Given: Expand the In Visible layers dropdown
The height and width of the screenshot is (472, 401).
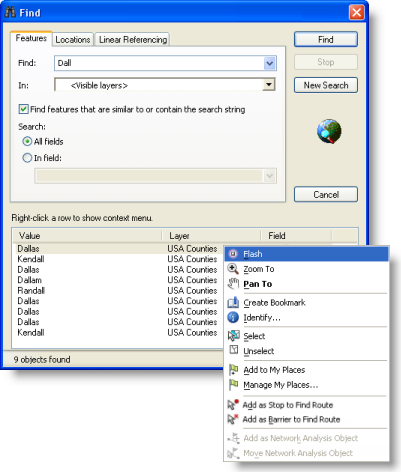Looking at the screenshot, I should (x=269, y=85).
